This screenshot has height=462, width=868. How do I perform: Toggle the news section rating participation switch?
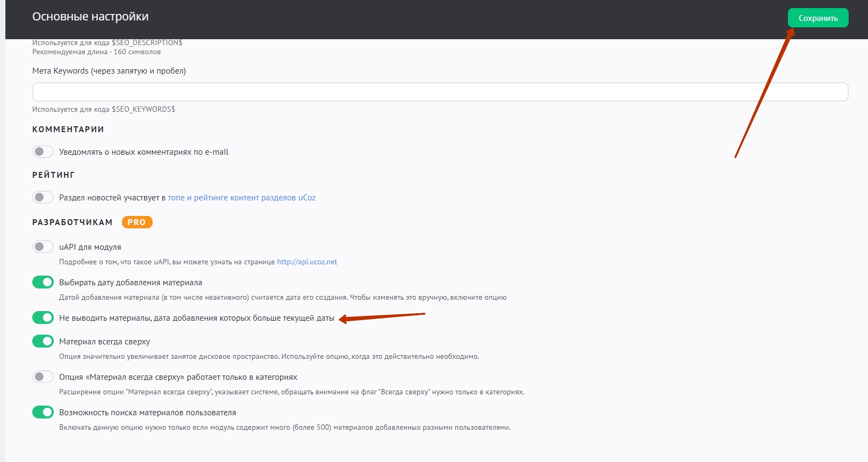pyautogui.click(x=43, y=198)
